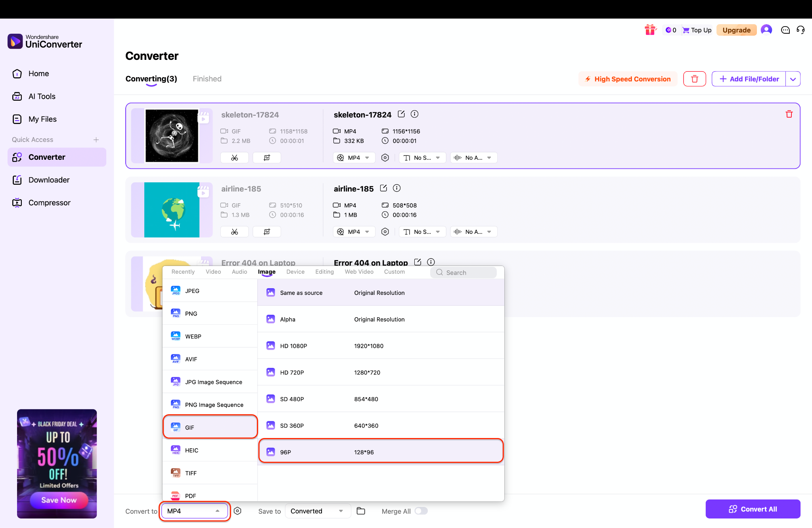The height and width of the screenshot is (528, 812).
Task: Select the Video tab in format panel
Action: [213, 272]
